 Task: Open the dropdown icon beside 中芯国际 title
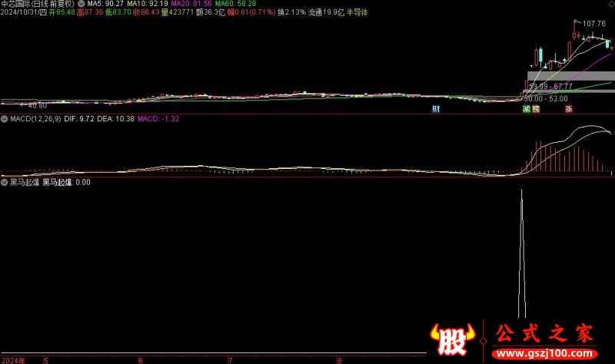81,4
